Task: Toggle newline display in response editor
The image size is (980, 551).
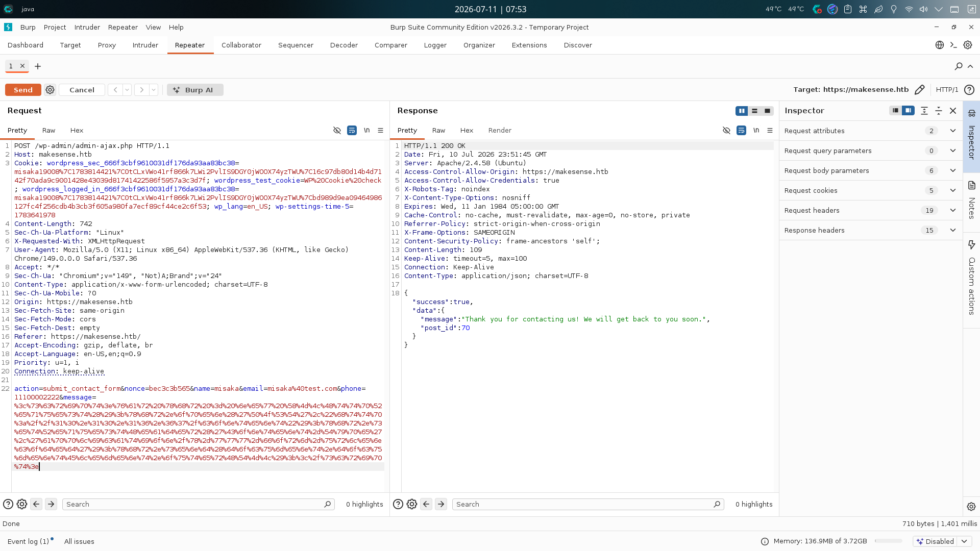Action: pyautogui.click(x=756, y=130)
